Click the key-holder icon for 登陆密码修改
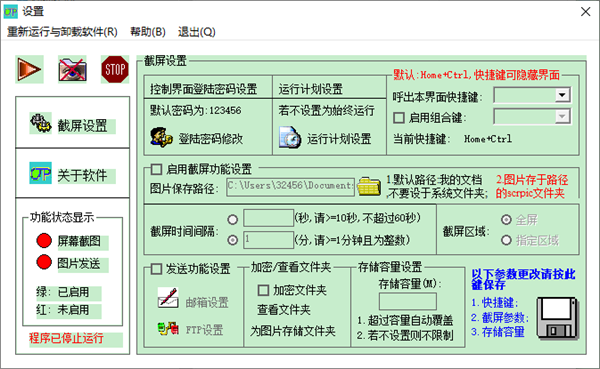Screen dimensions: 600x369 click(161, 137)
